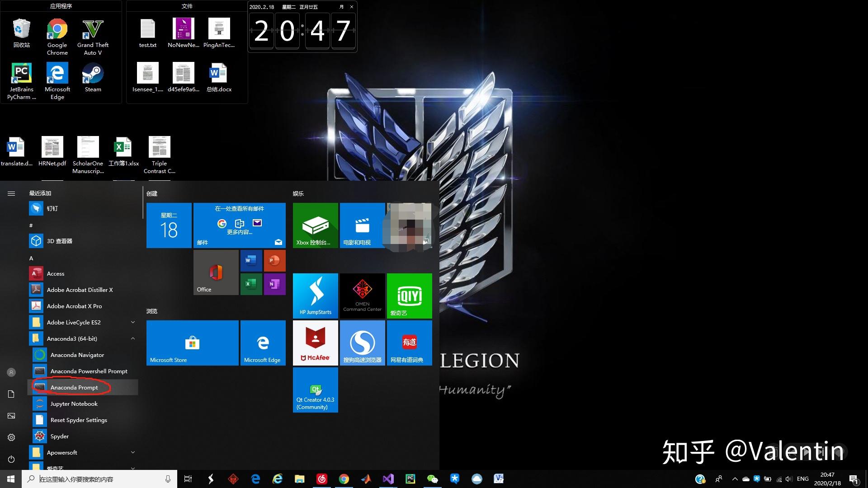
Task: Expand the Adobe LiveCycle ES2 folder
Action: 83,322
